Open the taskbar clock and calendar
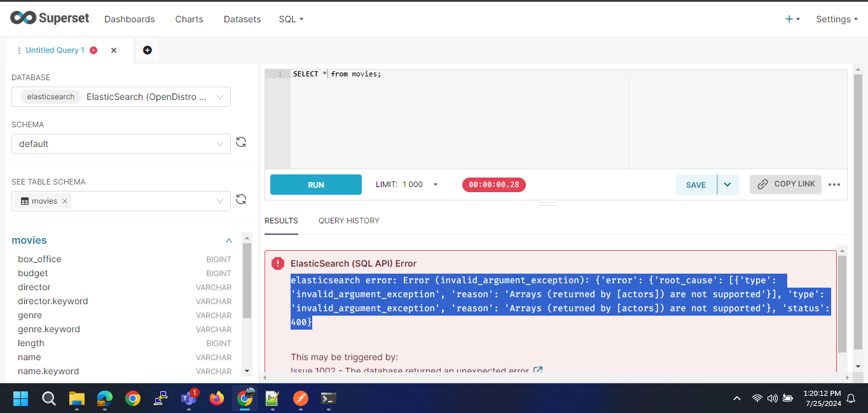Image resolution: width=868 pixels, height=413 pixels. [822, 398]
